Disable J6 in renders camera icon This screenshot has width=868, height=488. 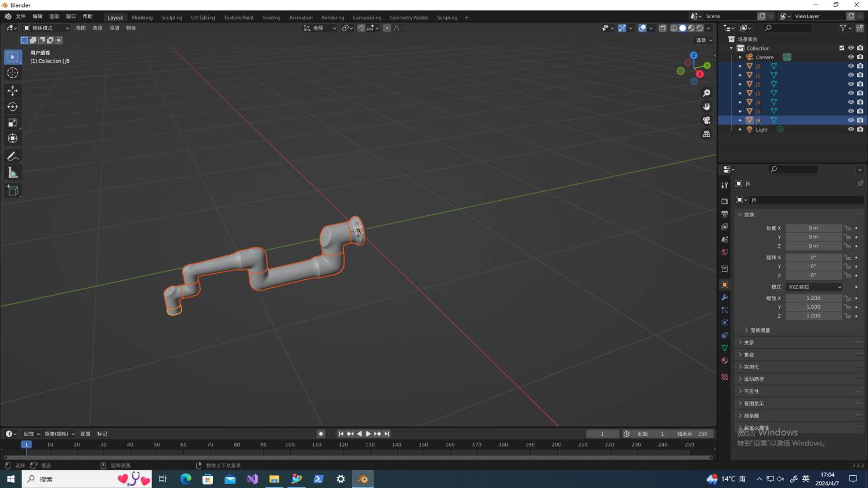[860, 120]
